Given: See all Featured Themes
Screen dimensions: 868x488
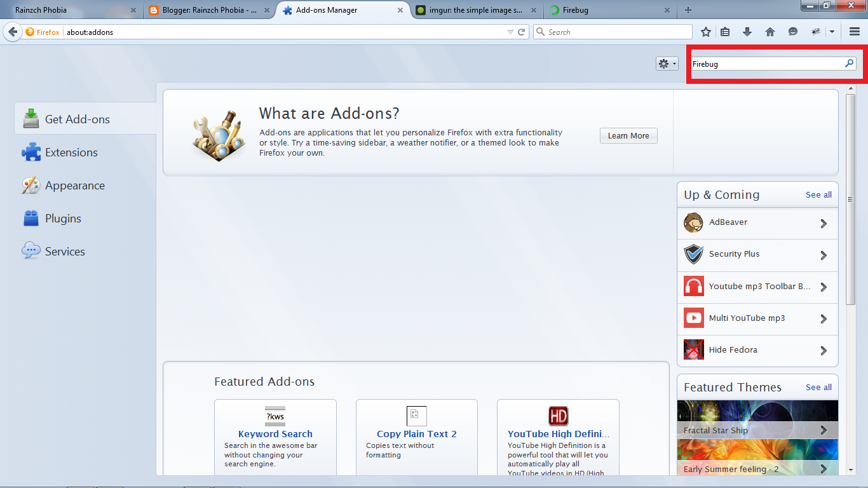Looking at the screenshot, I should click(818, 387).
